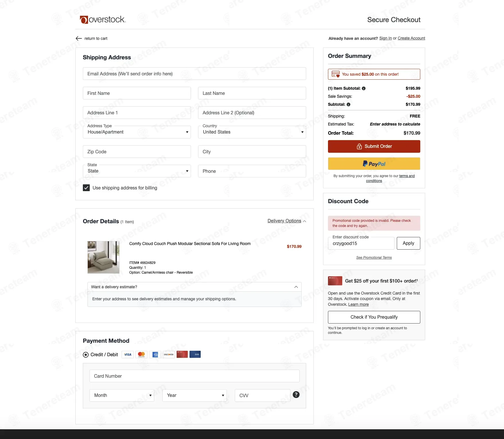Click the Overstock logo
Image resolution: width=504 pixels, height=439 pixels.
103,19
